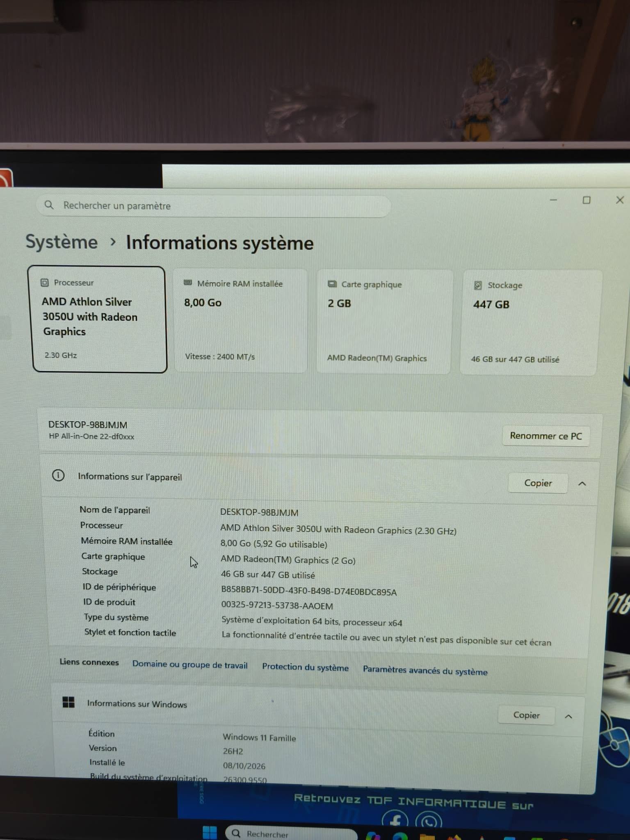Click the info icon beside Informations sur l'appareil
The width and height of the screenshot is (630, 840).
point(58,475)
